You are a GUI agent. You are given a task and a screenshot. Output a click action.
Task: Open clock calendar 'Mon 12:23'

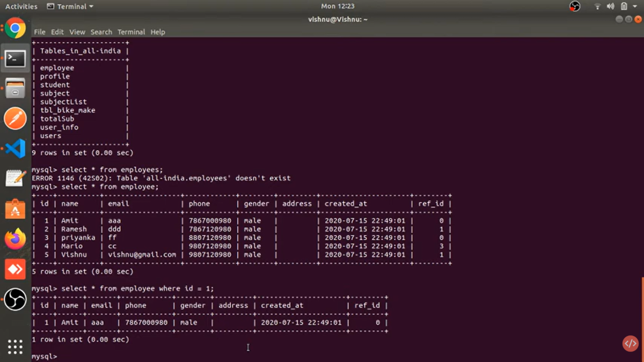coord(338,6)
